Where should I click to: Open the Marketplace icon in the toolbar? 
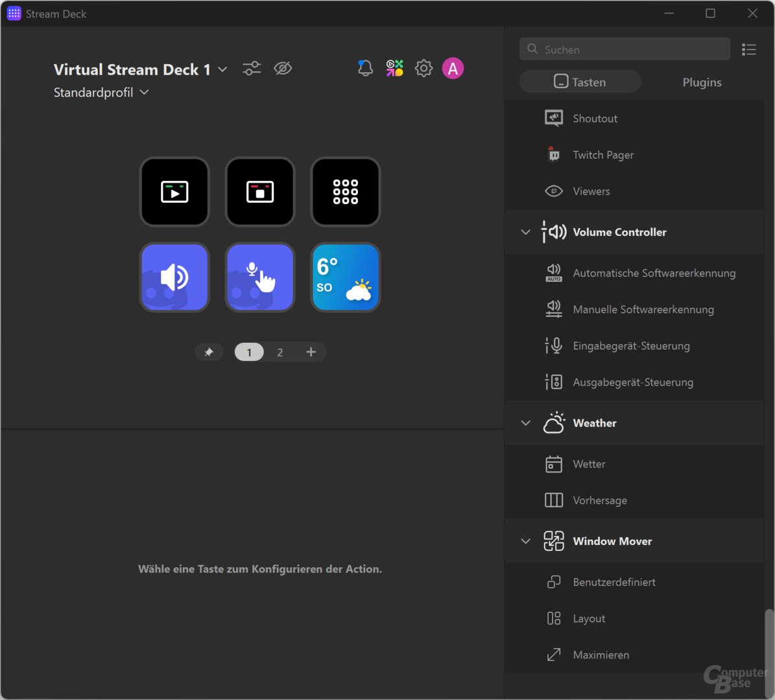(394, 67)
